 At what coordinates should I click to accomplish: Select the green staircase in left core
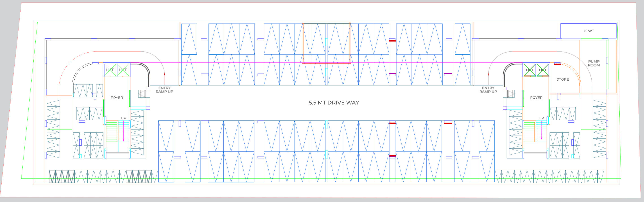pyautogui.click(x=112, y=132)
